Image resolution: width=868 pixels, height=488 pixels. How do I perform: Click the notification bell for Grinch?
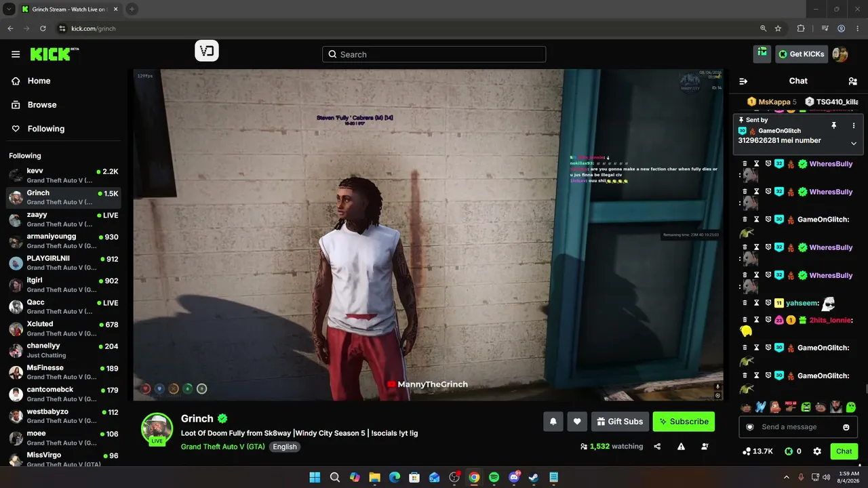coord(553,422)
